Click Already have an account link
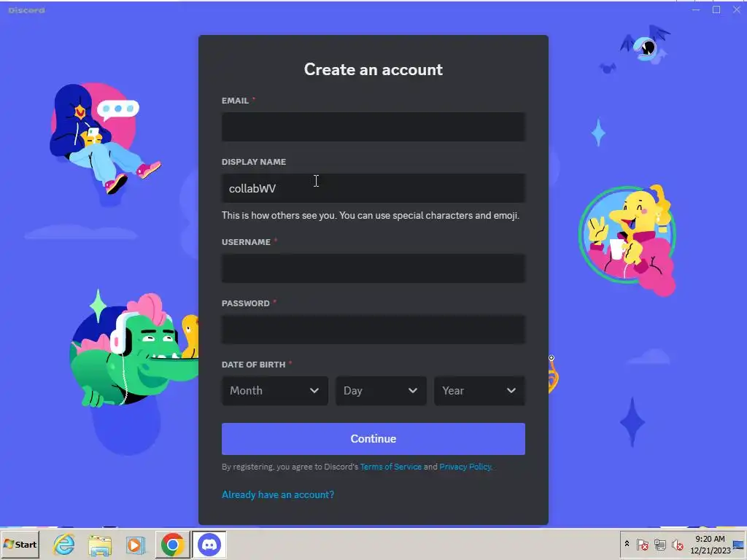Viewport: 747px width, 560px height. point(278,494)
